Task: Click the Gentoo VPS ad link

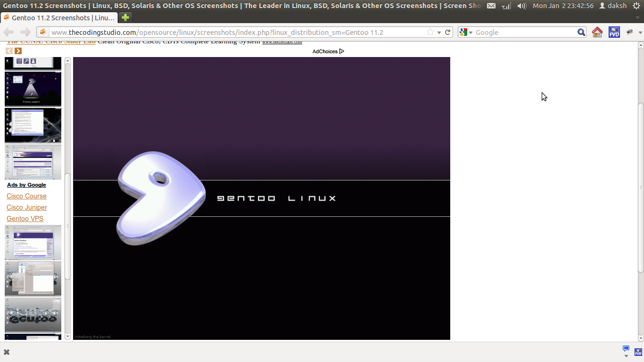Action: pos(25,219)
